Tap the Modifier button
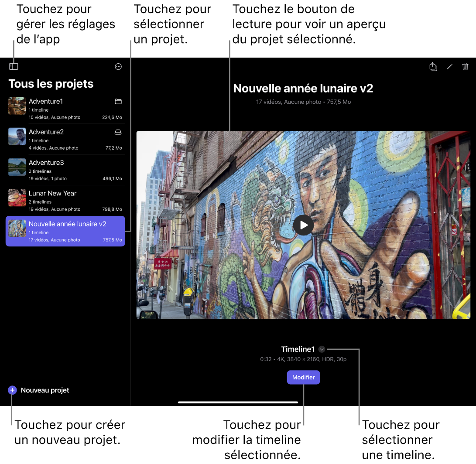Image resolution: width=476 pixels, height=464 pixels. tap(303, 377)
